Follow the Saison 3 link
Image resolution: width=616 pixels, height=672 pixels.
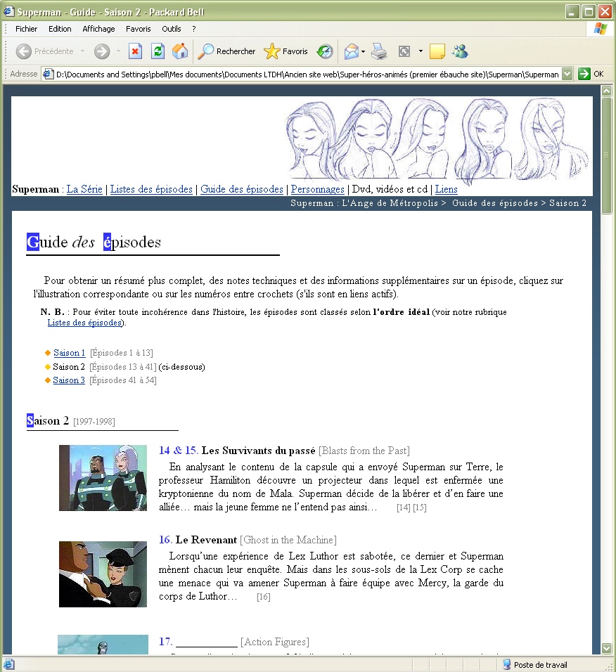(69, 380)
